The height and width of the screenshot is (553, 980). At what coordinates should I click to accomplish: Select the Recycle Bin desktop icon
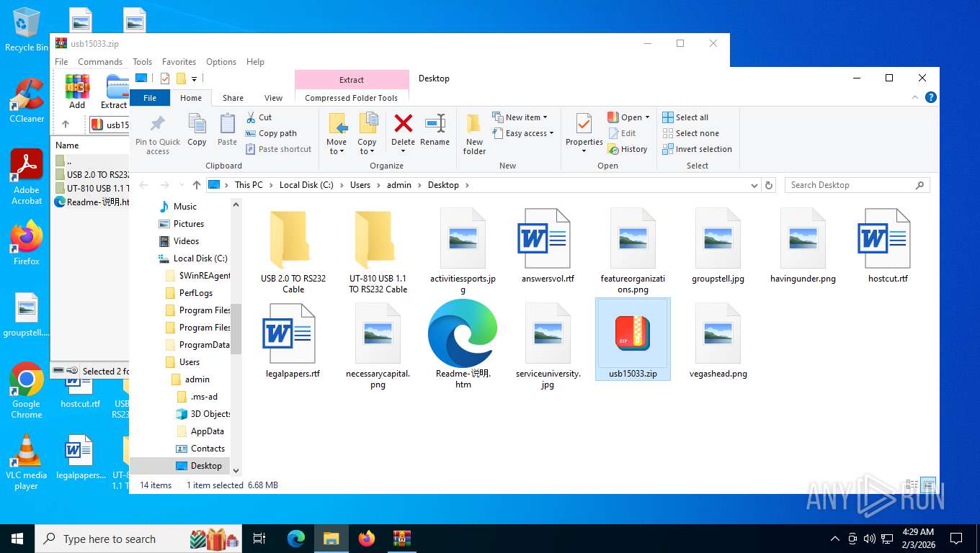pos(27,30)
